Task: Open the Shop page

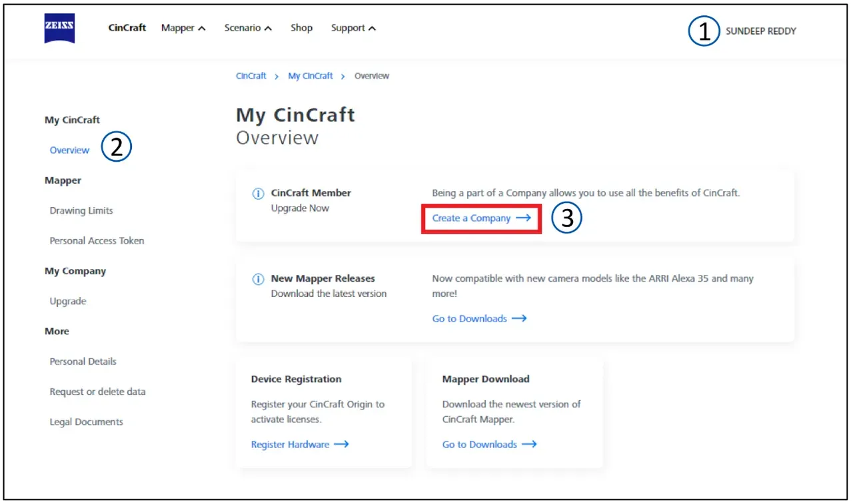Action: tap(301, 28)
